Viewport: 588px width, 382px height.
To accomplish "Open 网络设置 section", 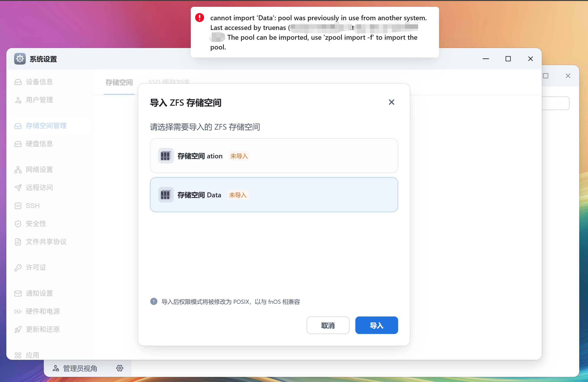I will (39, 170).
